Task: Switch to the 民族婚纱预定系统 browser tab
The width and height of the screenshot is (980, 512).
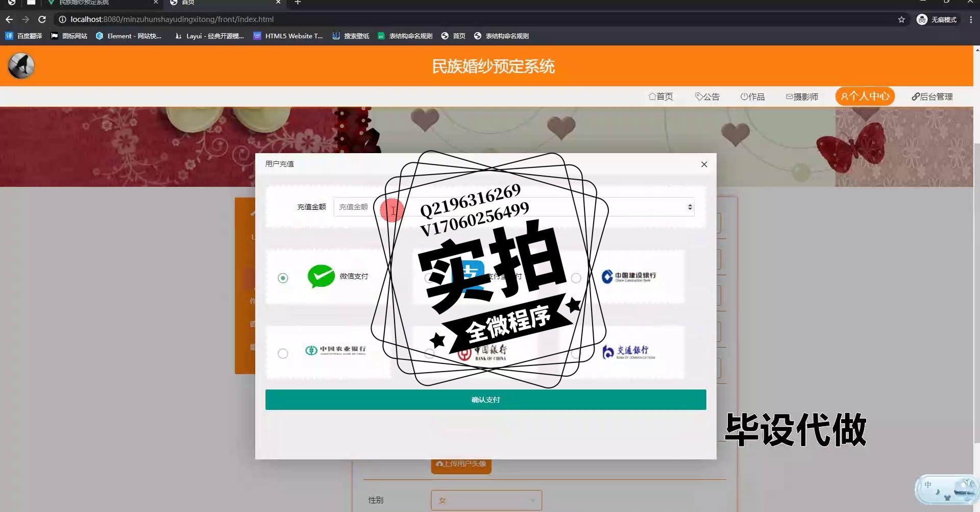Action: pos(102,3)
